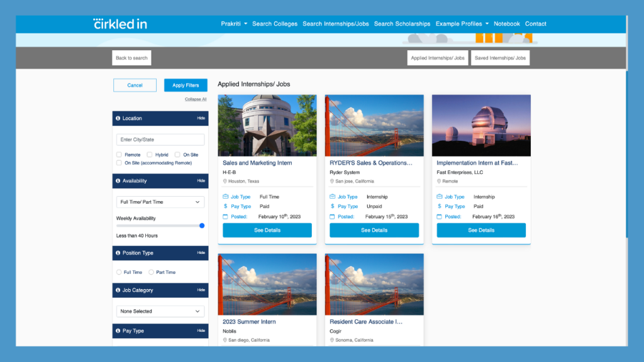See Details for RYDER'S Sales & Operations
Screen dimensions: 644x362
[374, 230]
